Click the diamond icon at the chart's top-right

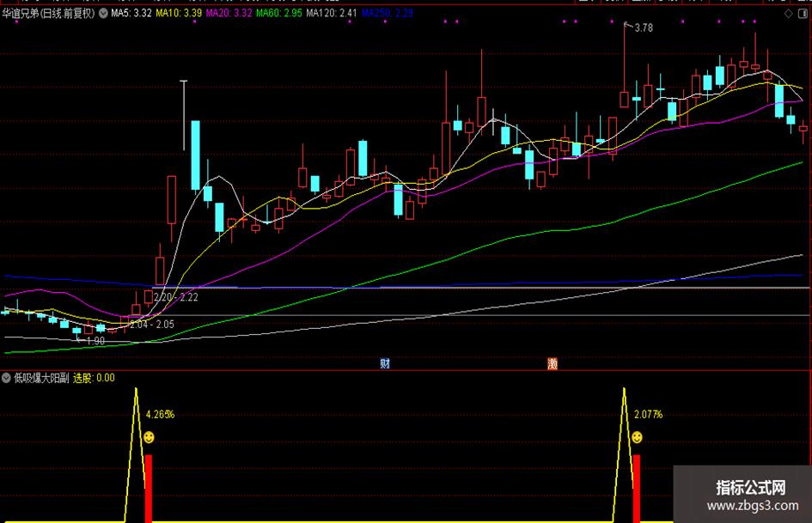789,14
